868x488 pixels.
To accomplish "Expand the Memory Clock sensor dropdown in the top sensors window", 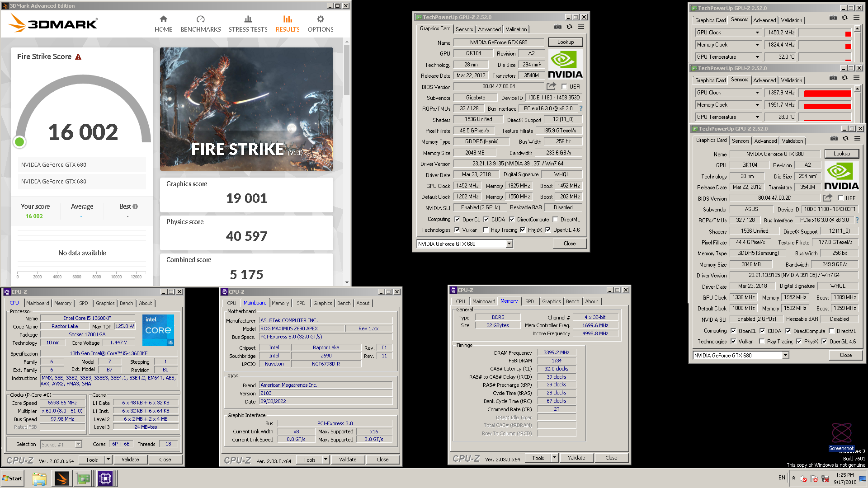I will point(757,45).
